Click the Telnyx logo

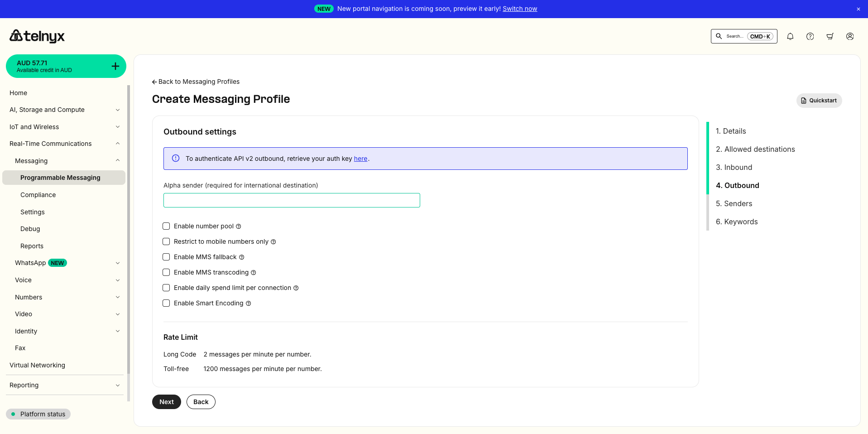[36, 36]
